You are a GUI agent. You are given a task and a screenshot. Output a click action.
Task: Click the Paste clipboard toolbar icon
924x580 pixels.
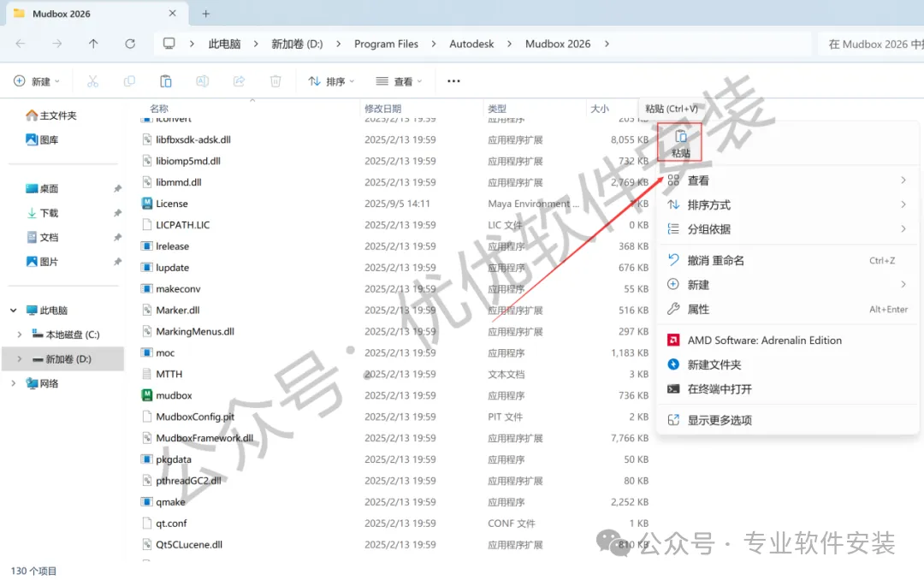point(166,81)
